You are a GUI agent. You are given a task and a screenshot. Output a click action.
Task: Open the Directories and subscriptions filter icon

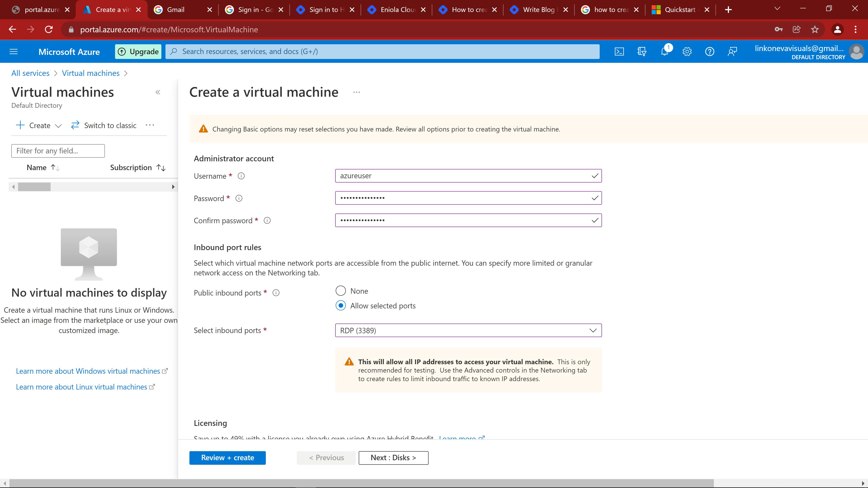[x=642, y=52]
